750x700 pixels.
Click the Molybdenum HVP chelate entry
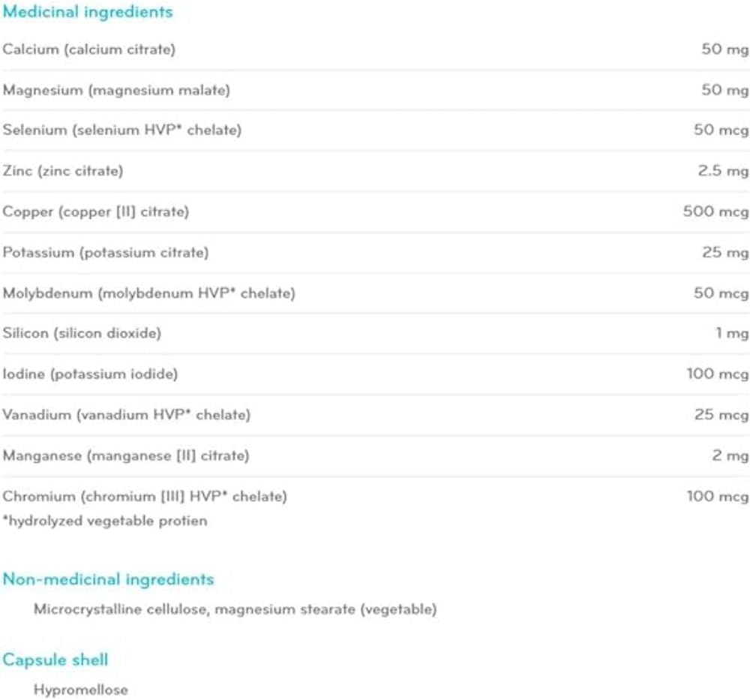tap(148, 293)
